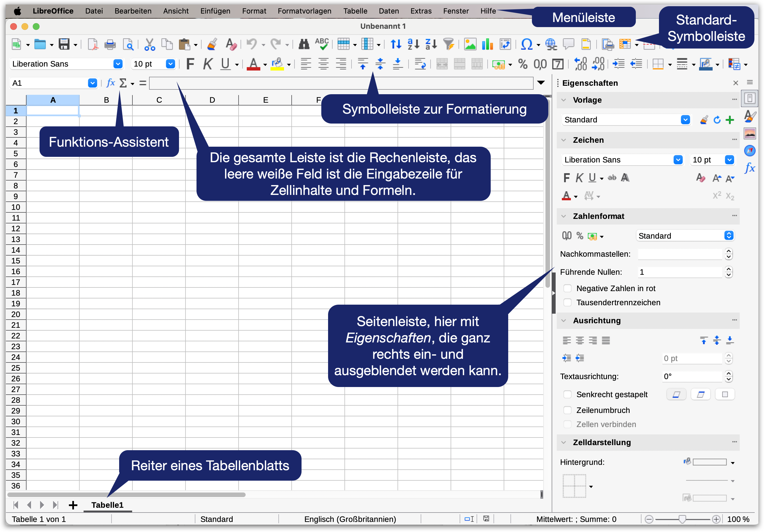Open the Datei menu
This screenshot has height=532, width=764.
[x=94, y=11]
